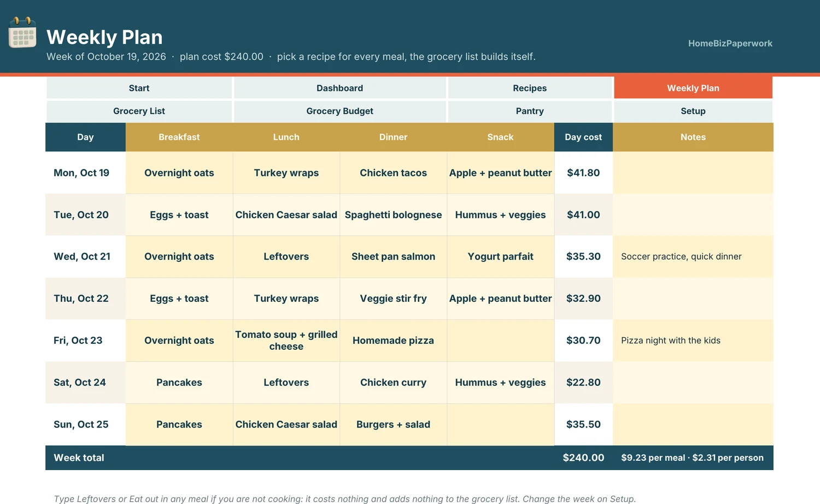
Task: Select the Dinner column header
Action: 394,137
